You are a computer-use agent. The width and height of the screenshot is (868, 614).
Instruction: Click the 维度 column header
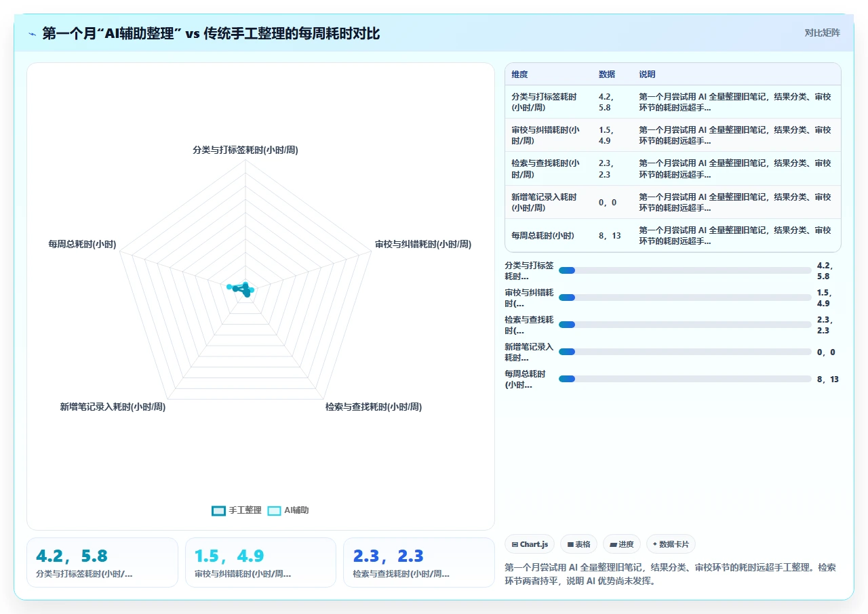click(x=519, y=75)
